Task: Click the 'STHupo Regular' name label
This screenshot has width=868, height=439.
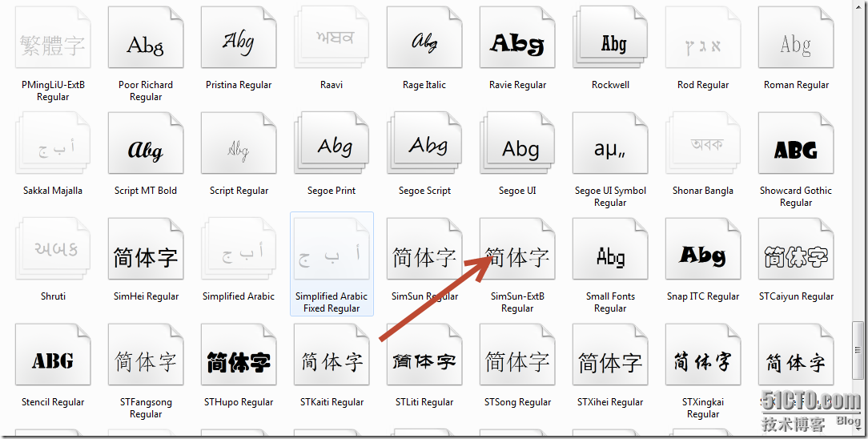Action: pos(239,402)
